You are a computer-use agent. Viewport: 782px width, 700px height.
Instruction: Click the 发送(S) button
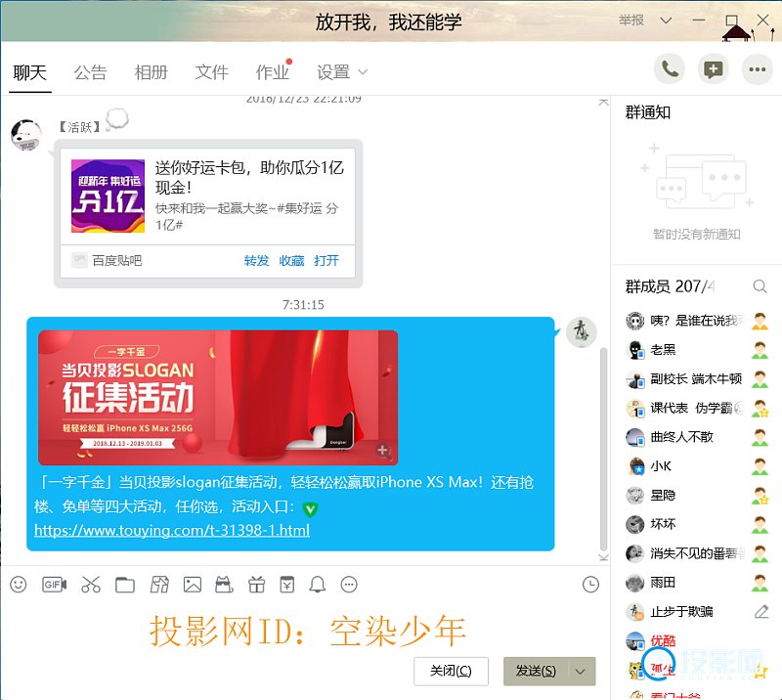click(x=536, y=671)
